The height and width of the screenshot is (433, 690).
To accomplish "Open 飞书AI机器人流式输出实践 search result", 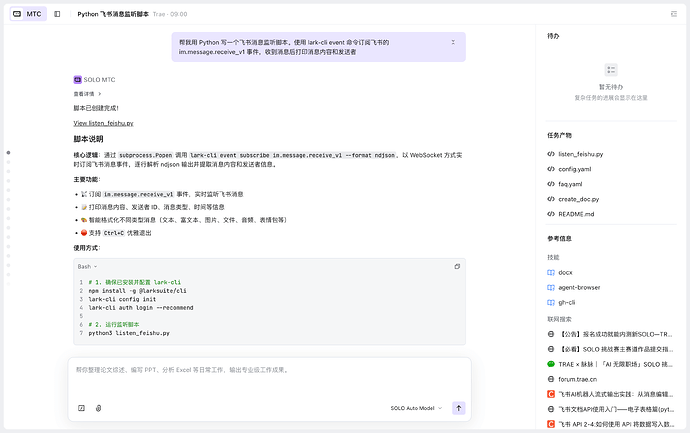I will (615, 394).
